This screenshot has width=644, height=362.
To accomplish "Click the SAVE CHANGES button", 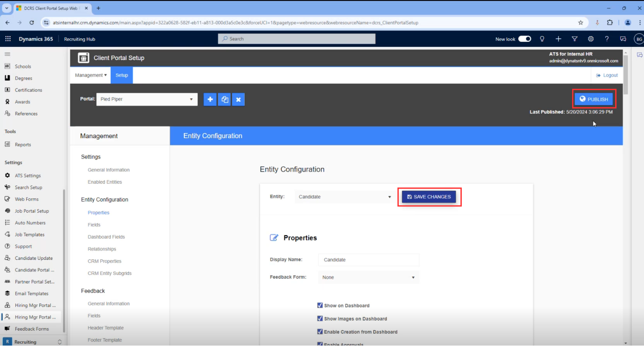I will click(x=429, y=197).
